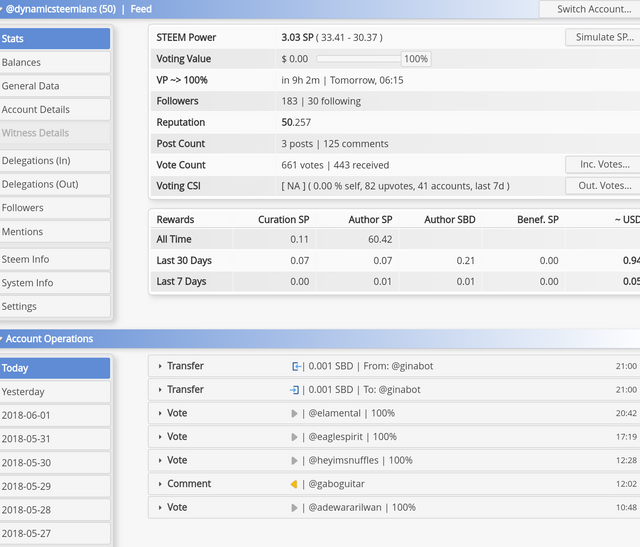This screenshot has width=640, height=547.
Task: Click vote arrow icon for @heyimsnuffles
Action: [294, 460]
